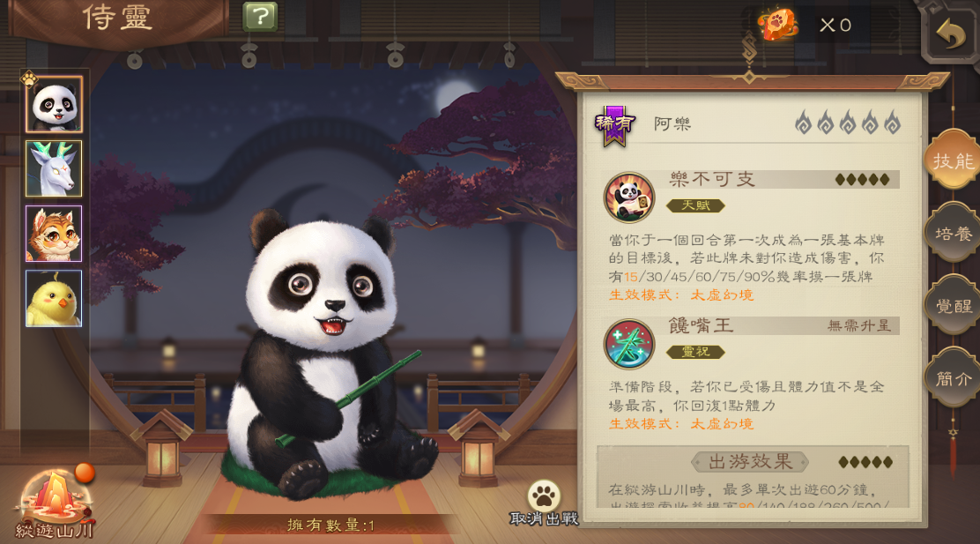980x544 pixels.
Task: Select the orange tiger cub portrait
Action: (x=54, y=234)
